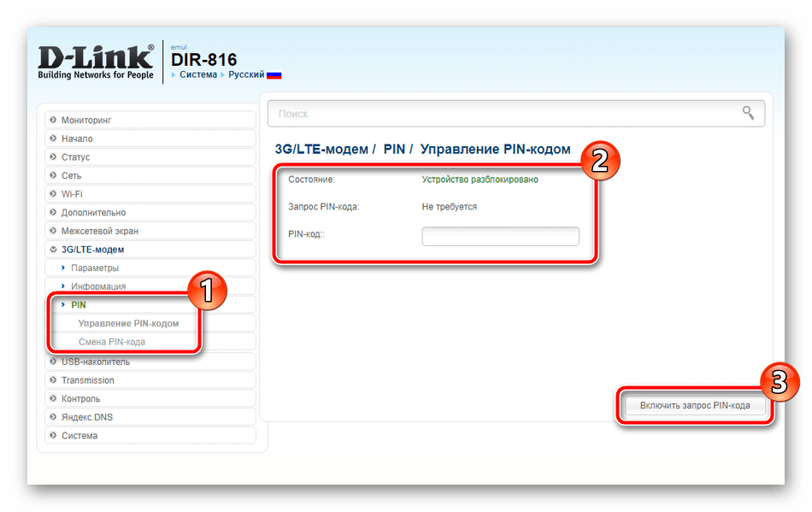
Task: Expand the Яндекс.DNS section arrow
Action: 53,417
